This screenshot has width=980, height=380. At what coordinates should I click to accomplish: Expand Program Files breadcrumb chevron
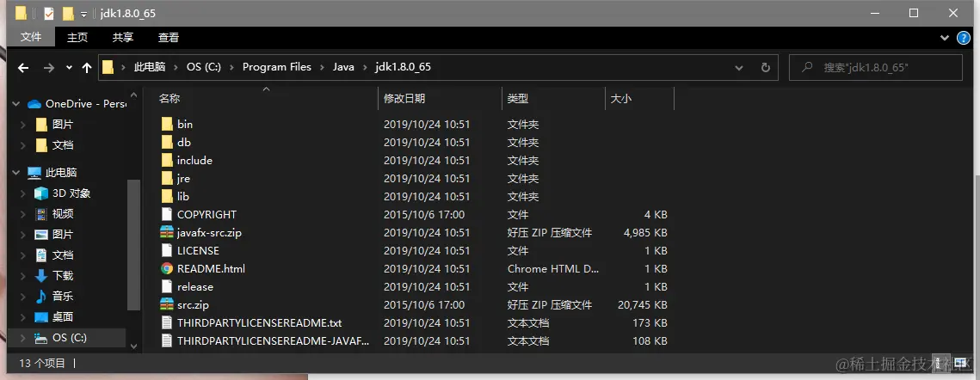(x=322, y=68)
